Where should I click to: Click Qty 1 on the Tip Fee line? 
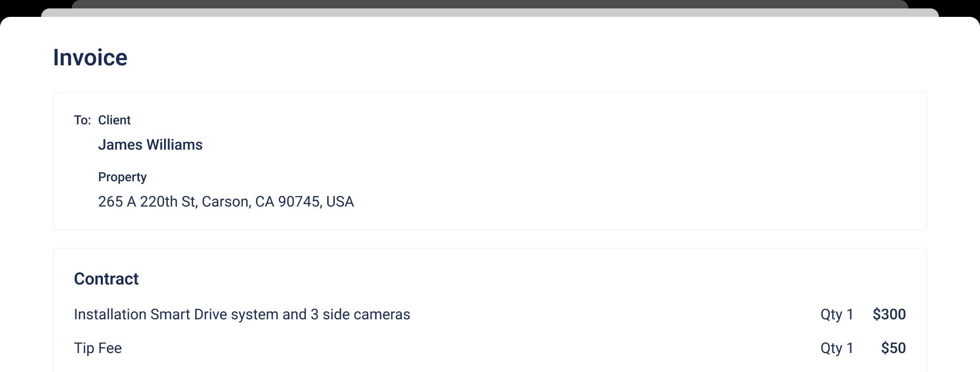tap(837, 348)
